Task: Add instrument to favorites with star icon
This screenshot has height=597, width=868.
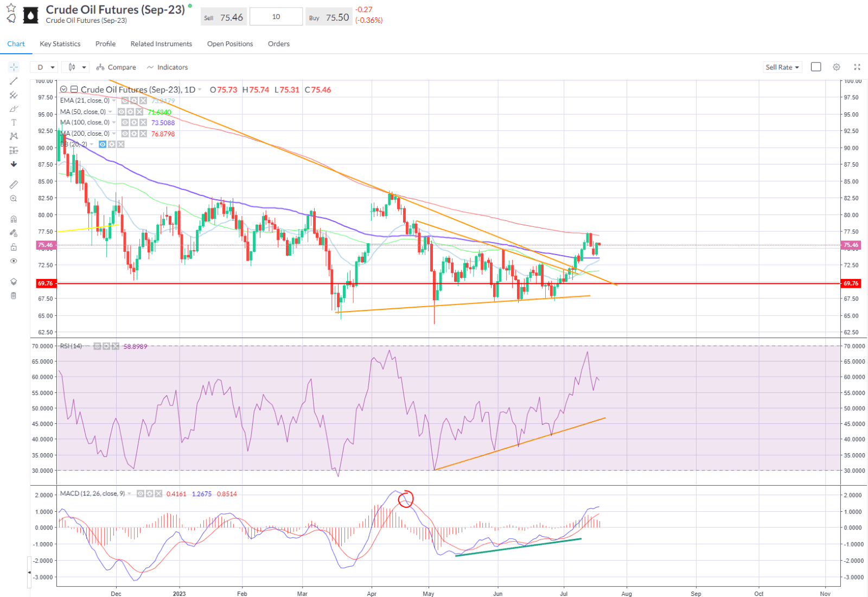Action: pos(11,8)
